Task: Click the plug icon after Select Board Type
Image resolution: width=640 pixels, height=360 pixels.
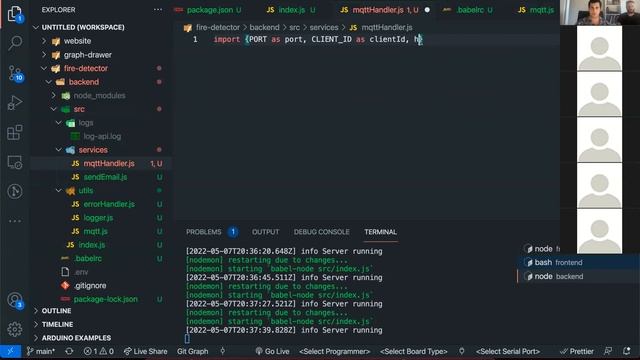Action: (x=462, y=351)
